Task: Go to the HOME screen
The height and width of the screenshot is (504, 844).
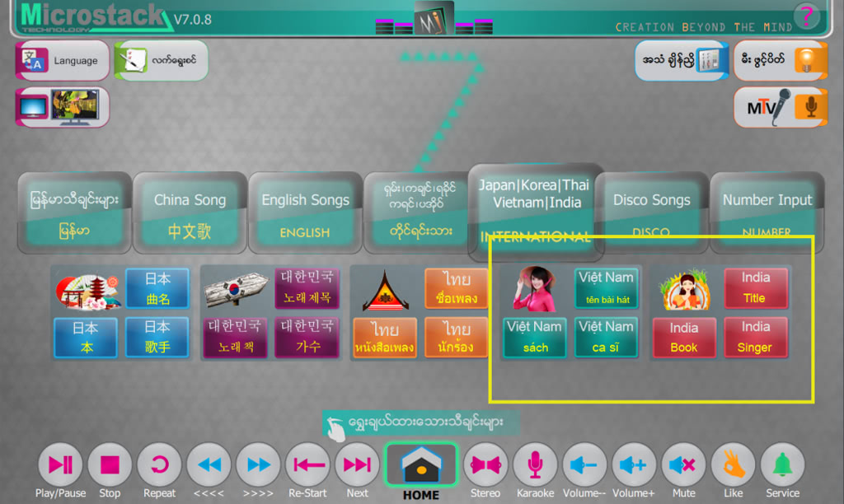Action: point(420,467)
